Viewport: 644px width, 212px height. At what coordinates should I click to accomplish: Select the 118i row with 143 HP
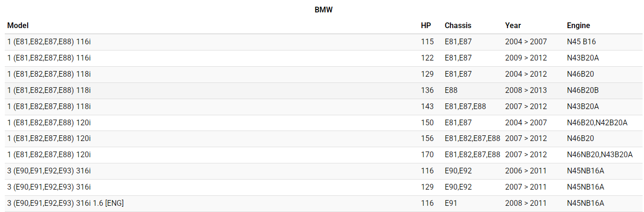point(49,107)
